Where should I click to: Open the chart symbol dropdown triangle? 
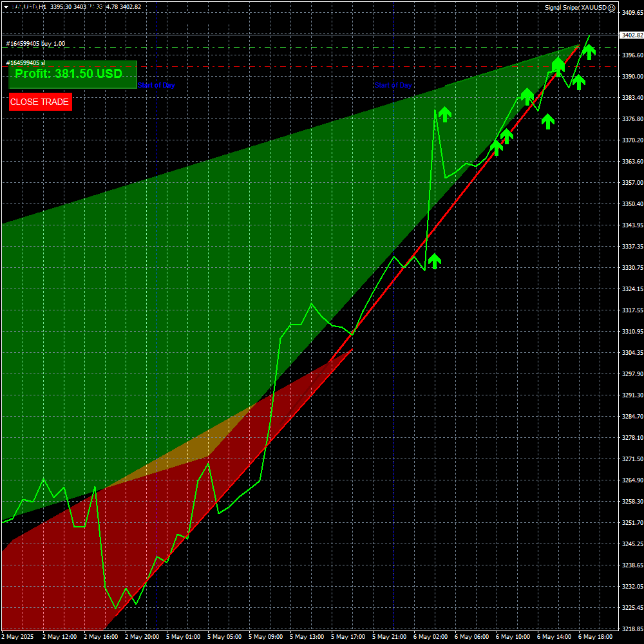(6, 7)
